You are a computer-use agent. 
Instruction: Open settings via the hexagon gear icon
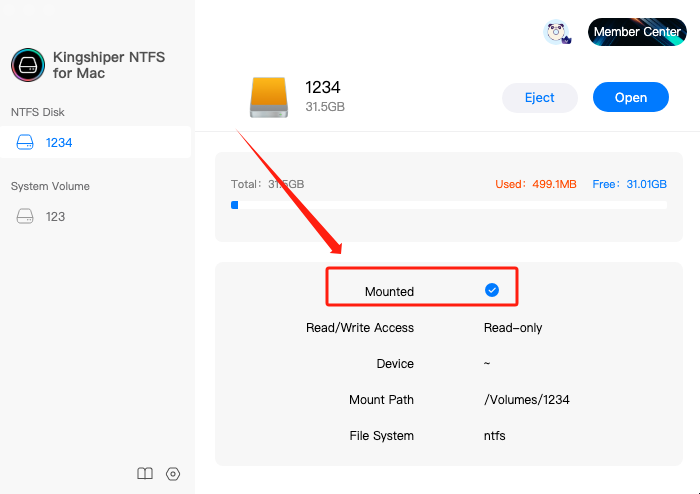click(x=173, y=473)
